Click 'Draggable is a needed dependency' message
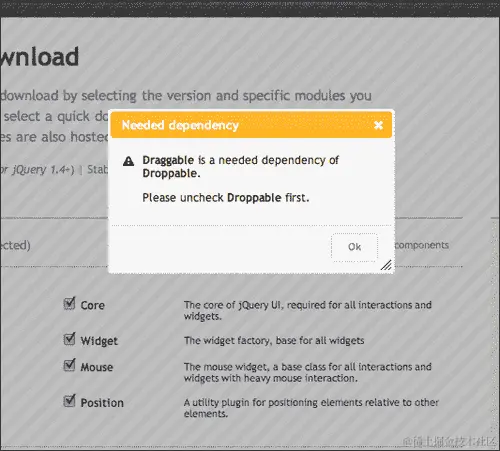The width and height of the screenshot is (500, 451). (x=240, y=167)
